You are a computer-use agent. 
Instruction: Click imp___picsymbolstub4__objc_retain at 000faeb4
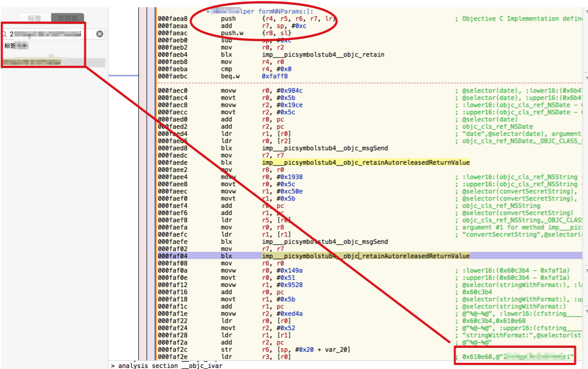323,55
